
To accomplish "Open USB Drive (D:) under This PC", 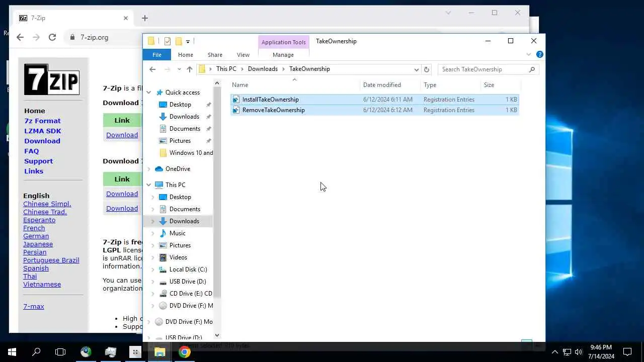I will coord(187,282).
